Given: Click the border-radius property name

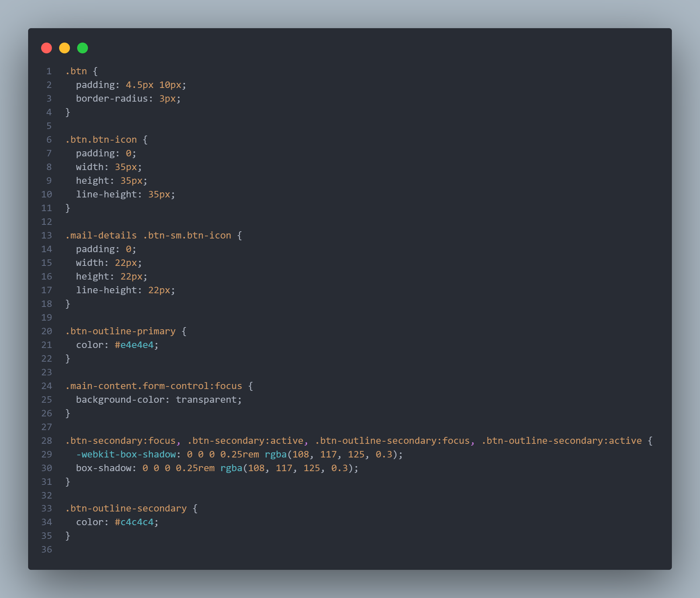Looking at the screenshot, I should 112,98.
